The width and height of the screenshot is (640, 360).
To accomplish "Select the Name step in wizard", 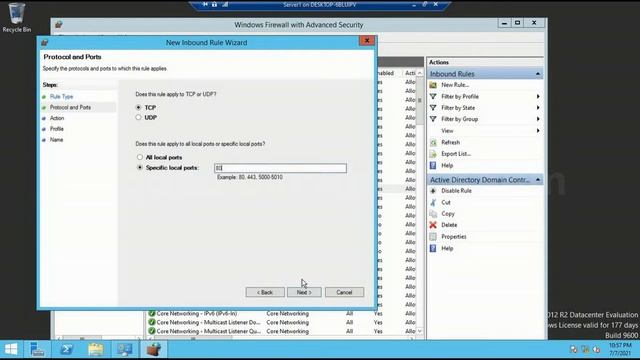I will point(56,140).
